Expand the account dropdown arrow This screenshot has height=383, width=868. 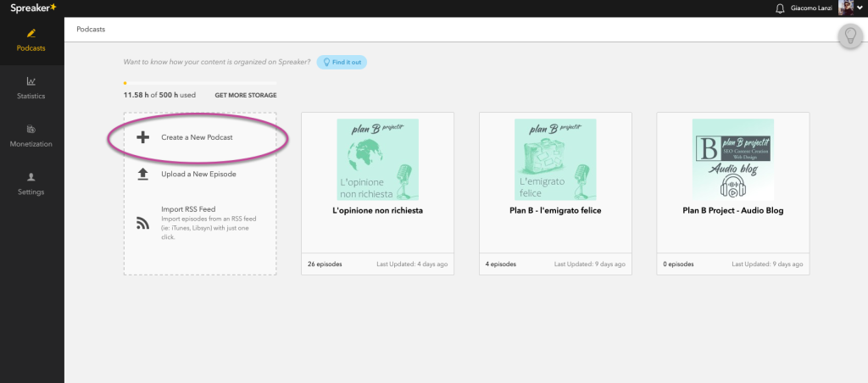click(x=860, y=8)
